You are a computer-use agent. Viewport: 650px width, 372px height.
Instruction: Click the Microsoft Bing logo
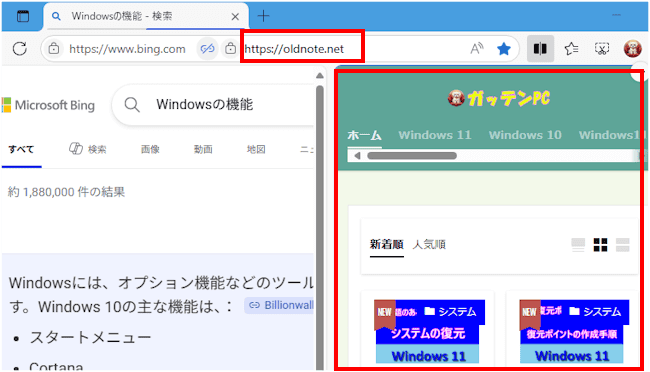(x=49, y=105)
